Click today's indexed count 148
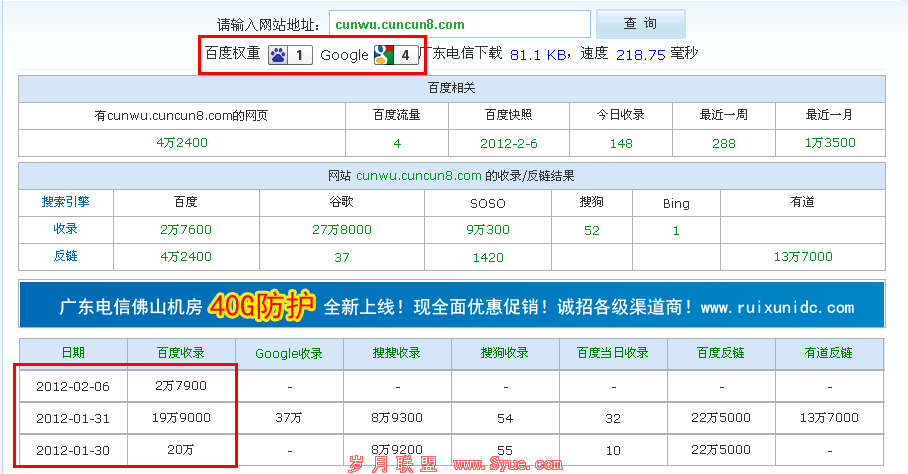This screenshot has height=474, width=908. pos(621,143)
